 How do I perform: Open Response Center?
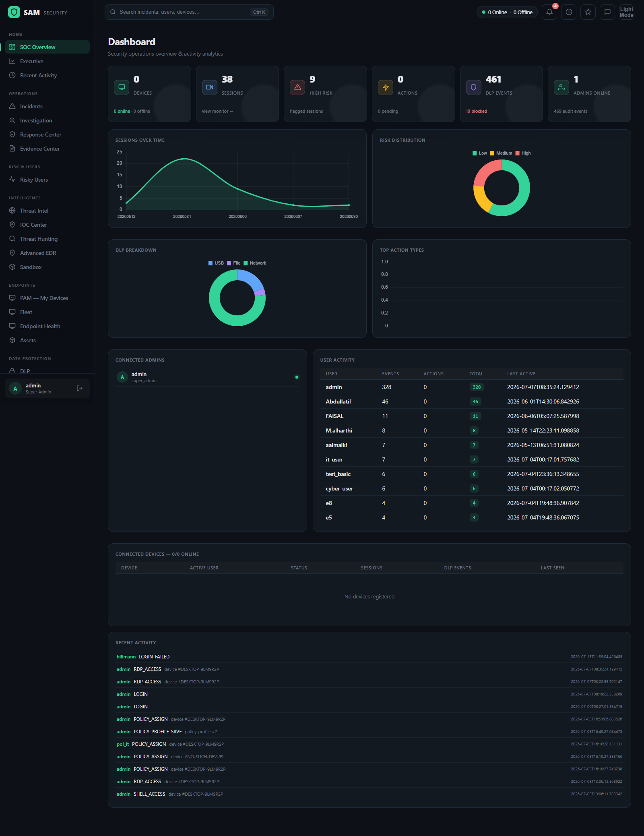[47, 135]
